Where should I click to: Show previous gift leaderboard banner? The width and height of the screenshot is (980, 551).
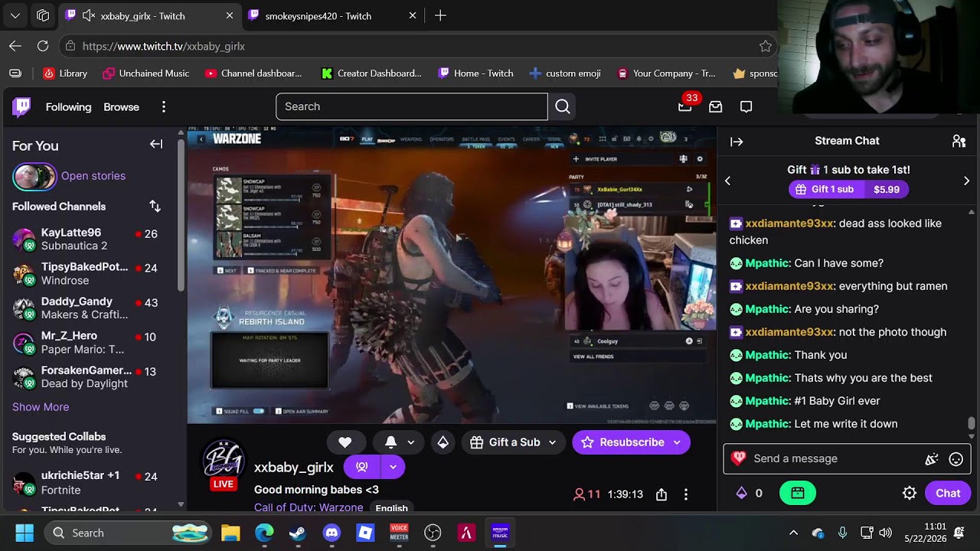click(728, 181)
